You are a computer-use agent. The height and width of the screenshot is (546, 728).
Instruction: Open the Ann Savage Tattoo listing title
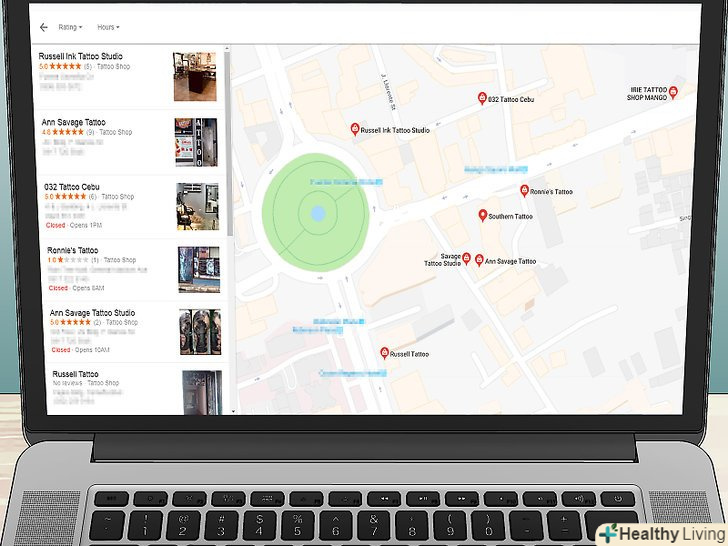click(73, 122)
